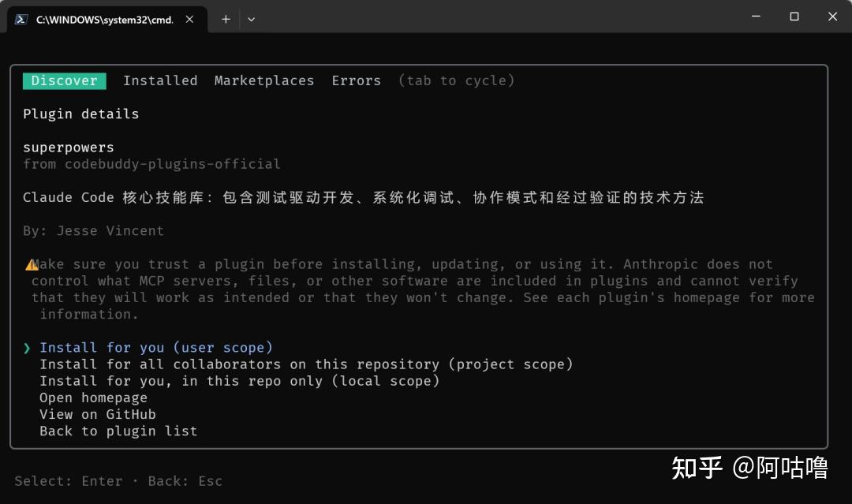Switch to the Installed tab
852x504 pixels.
pyautogui.click(x=160, y=80)
